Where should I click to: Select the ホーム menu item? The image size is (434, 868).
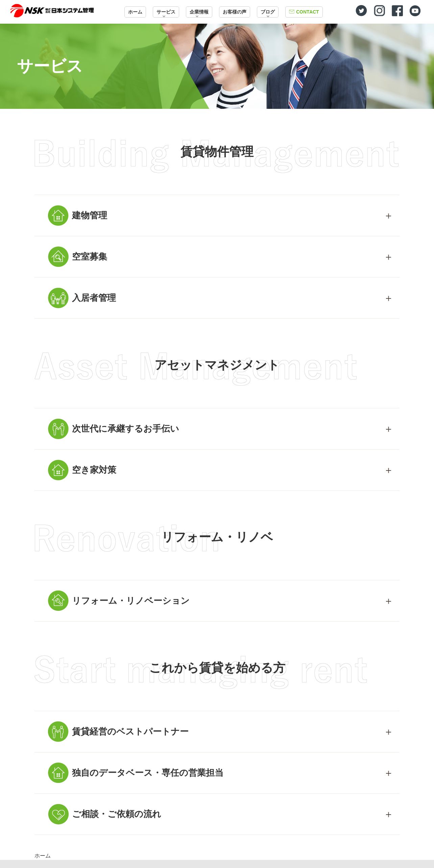coord(135,12)
